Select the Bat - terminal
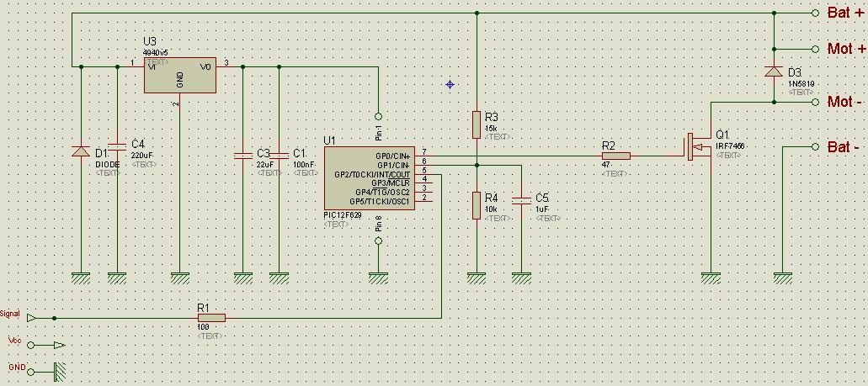Screen dimensions: 868x386 pyautogui.click(x=815, y=146)
